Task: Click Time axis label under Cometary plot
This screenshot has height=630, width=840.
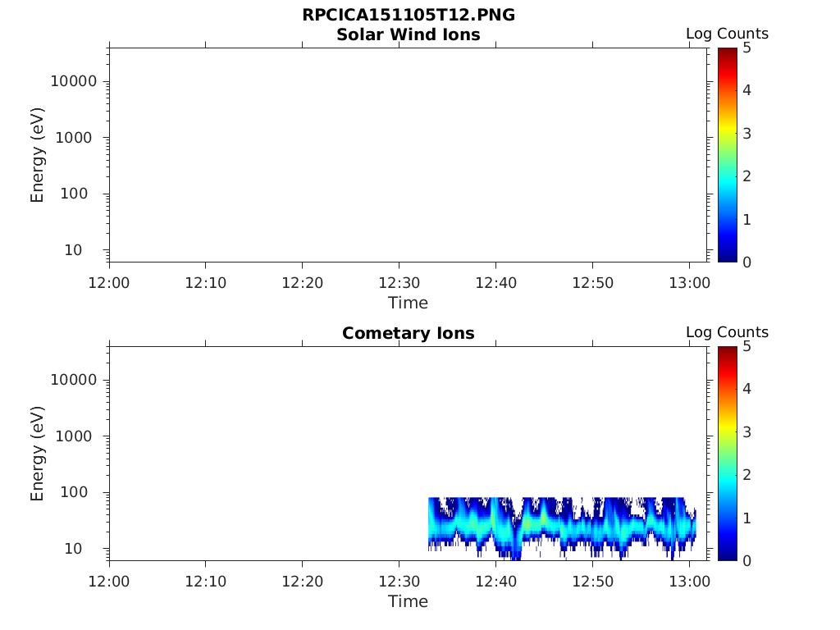Action: click(x=408, y=601)
